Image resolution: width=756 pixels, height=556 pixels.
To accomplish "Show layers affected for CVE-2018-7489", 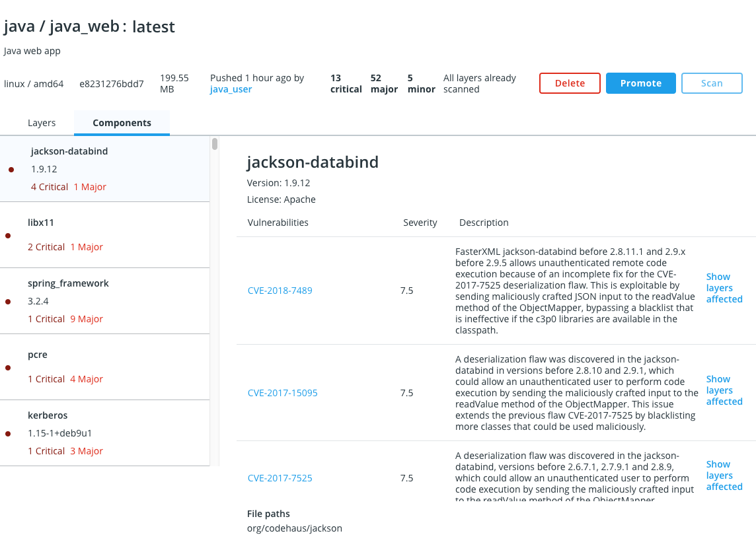I will [x=724, y=288].
